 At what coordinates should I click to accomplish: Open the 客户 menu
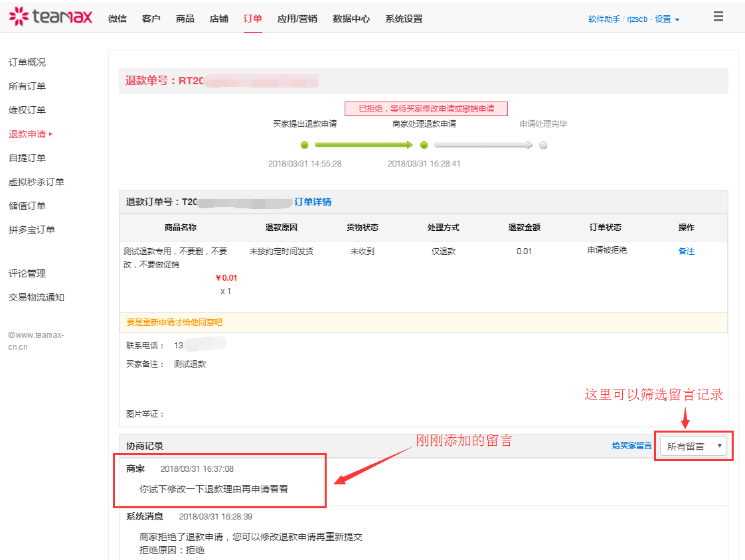click(x=151, y=19)
